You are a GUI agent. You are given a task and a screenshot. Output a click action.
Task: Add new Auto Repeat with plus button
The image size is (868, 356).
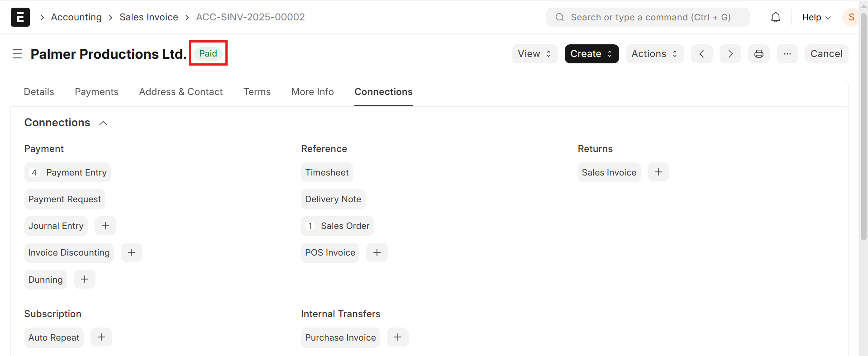click(101, 337)
